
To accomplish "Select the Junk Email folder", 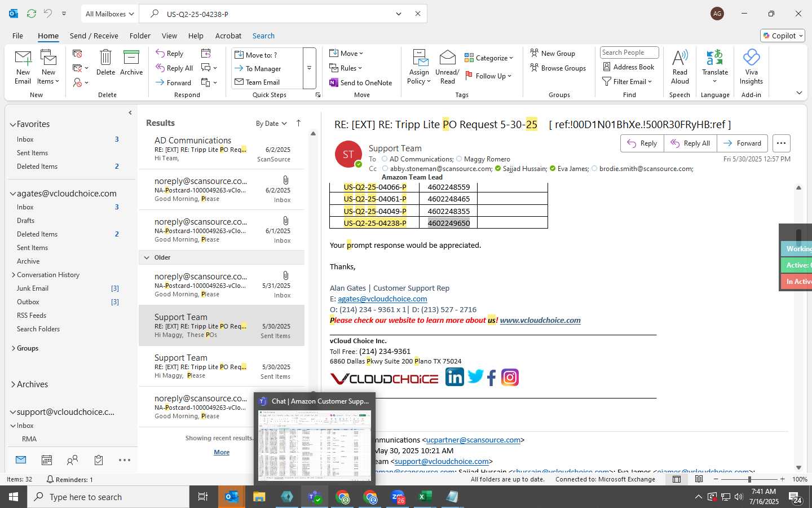I will [x=33, y=288].
